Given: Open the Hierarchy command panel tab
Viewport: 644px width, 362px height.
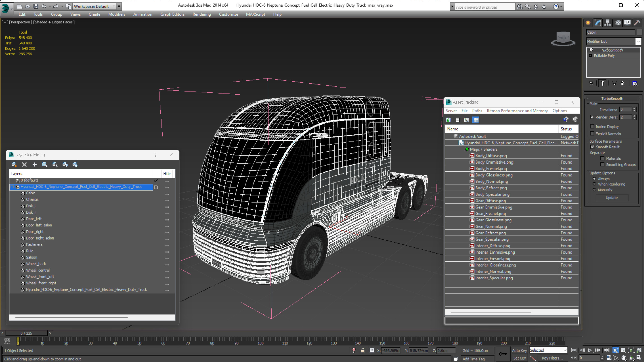Looking at the screenshot, I should tap(607, 23).
